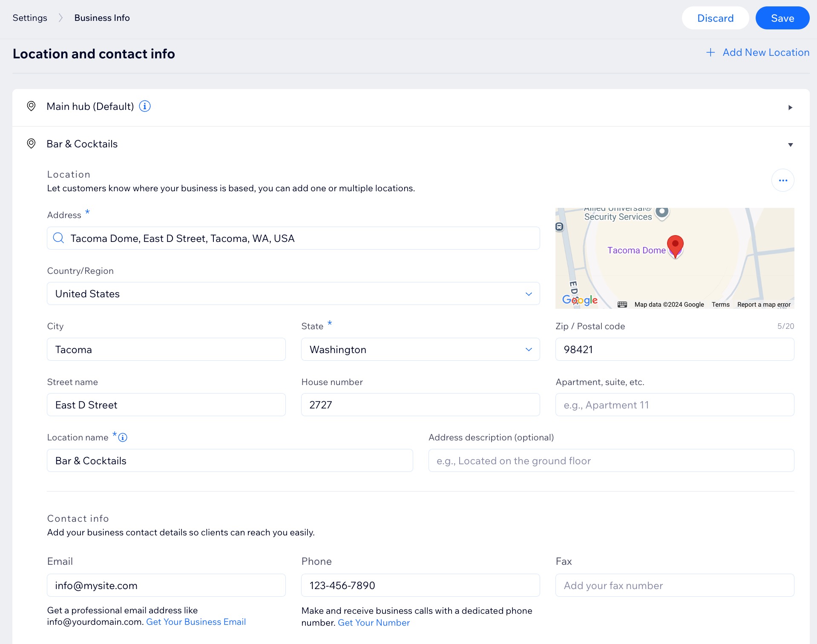Open Get Your Number link
This screenshot has width=817, height=644.
(374, 623)
